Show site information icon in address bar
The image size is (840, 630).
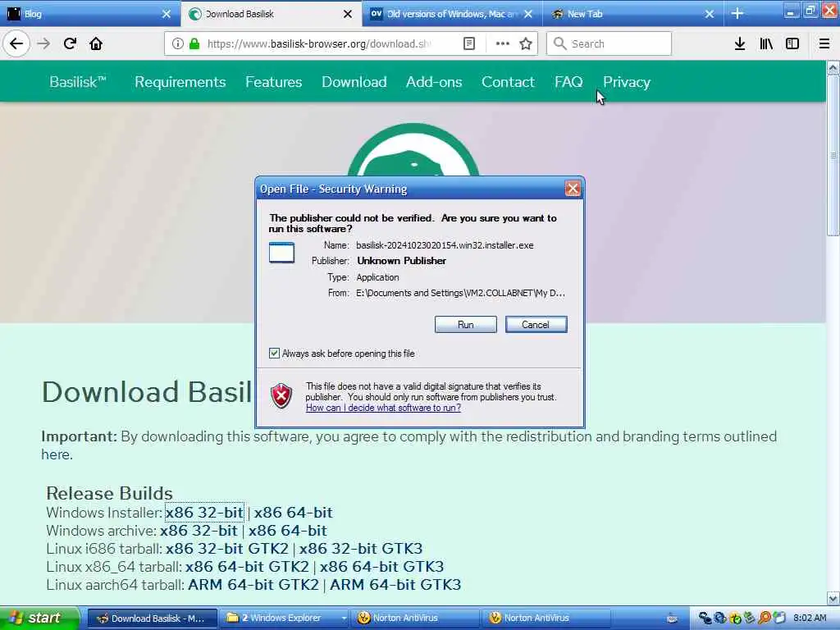click(177, 43)
